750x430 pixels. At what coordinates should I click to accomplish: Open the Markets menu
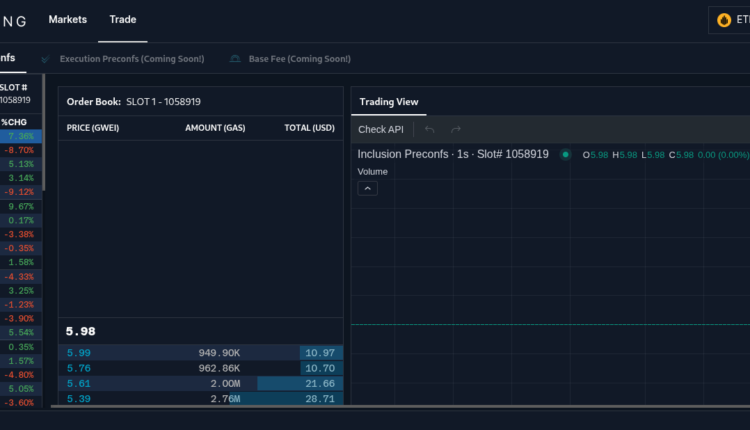[67, 19]
